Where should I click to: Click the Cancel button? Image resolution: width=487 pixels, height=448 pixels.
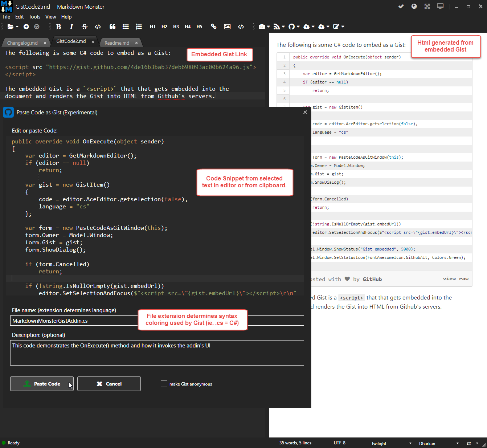pos(109,384)
